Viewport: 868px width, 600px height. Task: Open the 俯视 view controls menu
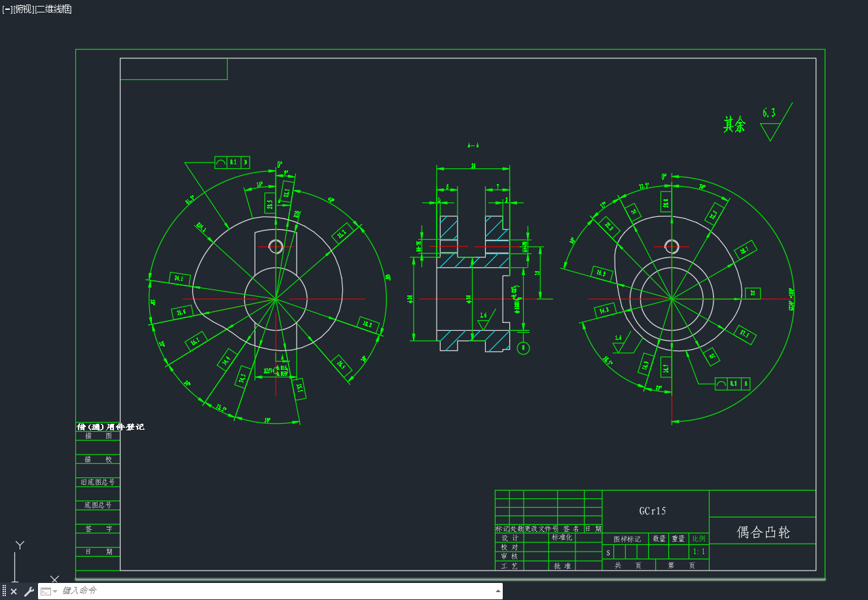(23, 9)
